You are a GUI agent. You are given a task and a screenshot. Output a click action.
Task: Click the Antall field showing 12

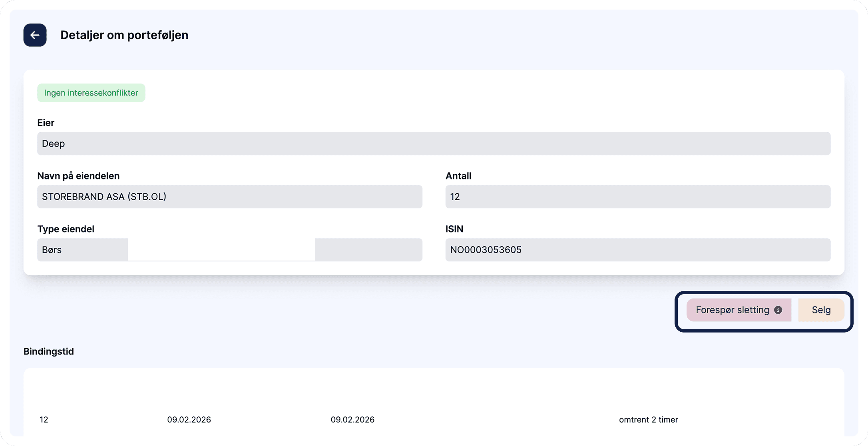click(637, 197)
